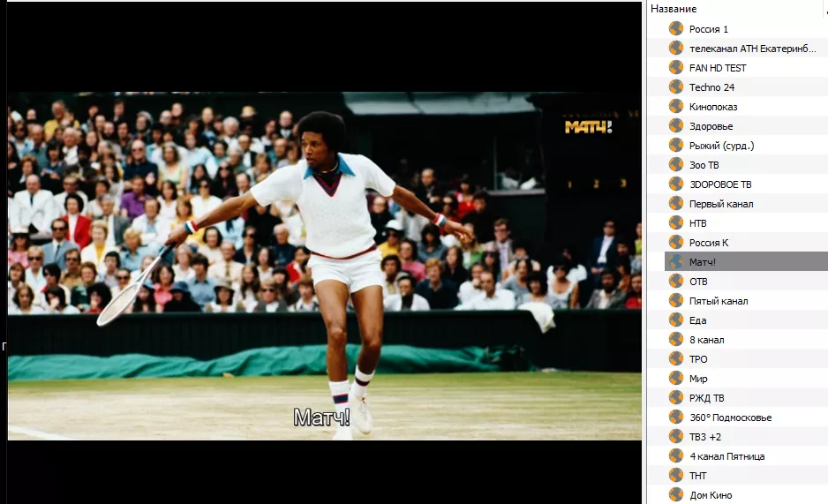Pick Рыжий (сурд.) in the list

[x=722, y=146]
